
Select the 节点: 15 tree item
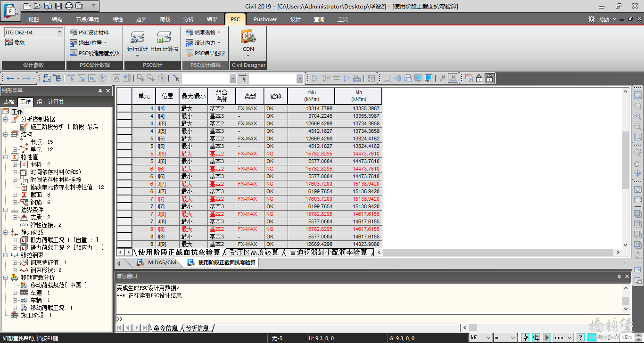[x=41, y=142]
